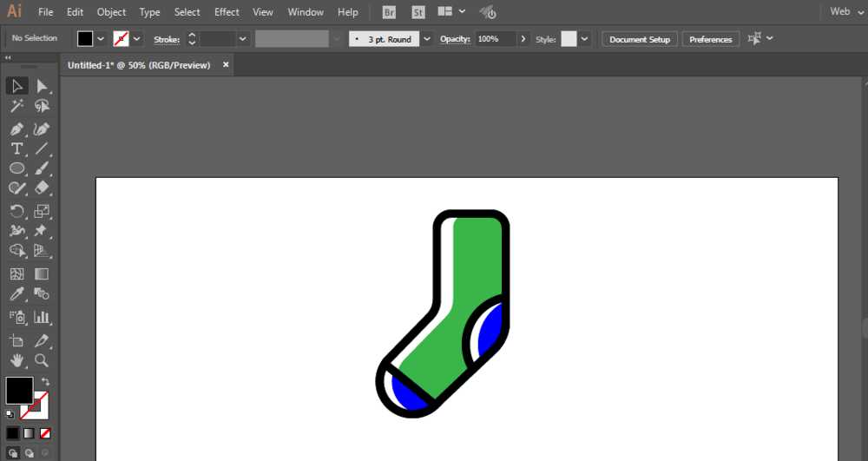
Task: Switch to the Untitled-1 document tab
Action: pyautogui.click(x=139, y=65)
